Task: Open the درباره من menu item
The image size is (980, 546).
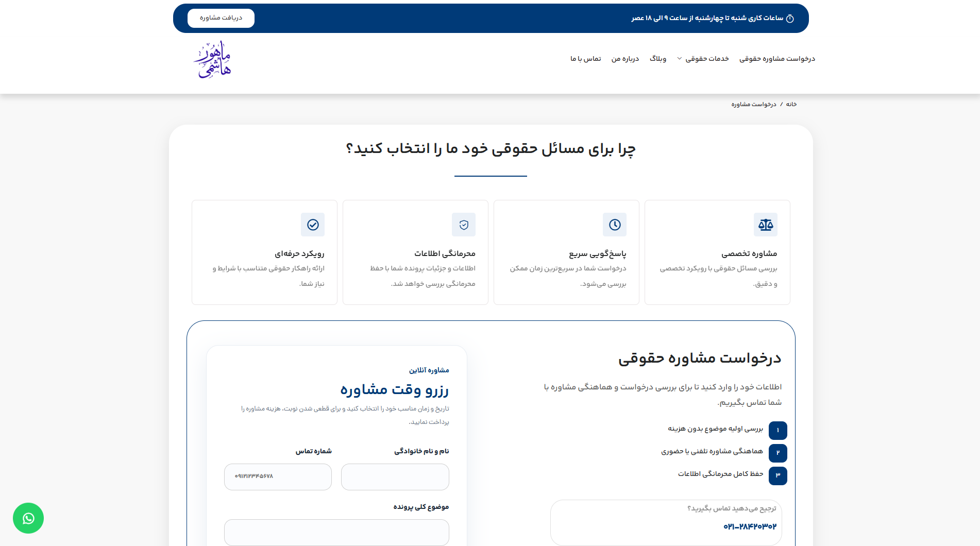Action: (x=625, y=59)
